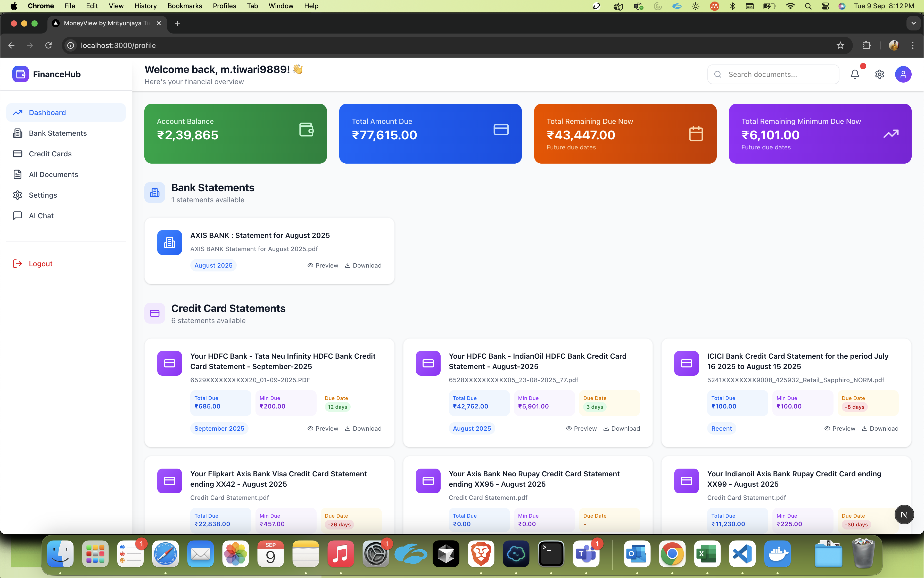Launch Visual Studio Code from the Dock
The width and height of the screenshot is (924, 578).
click(742, 553)
